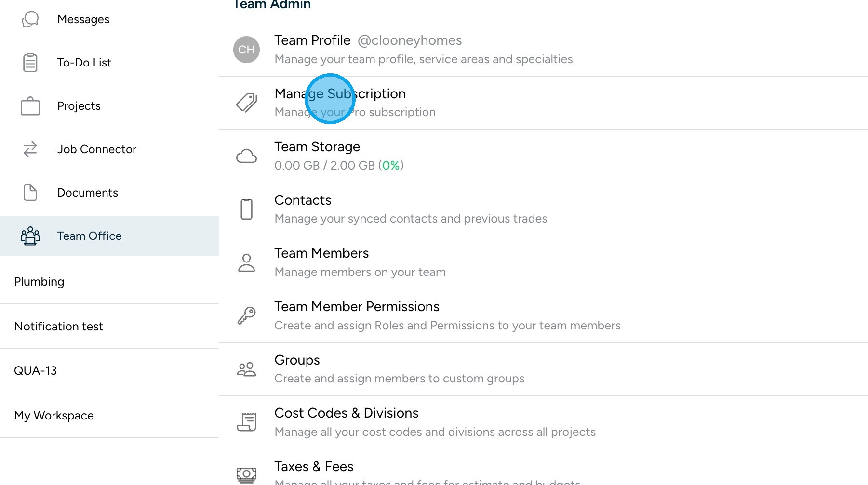
Task: Click the Team Office people icon
Action: (x=30, y=236)
